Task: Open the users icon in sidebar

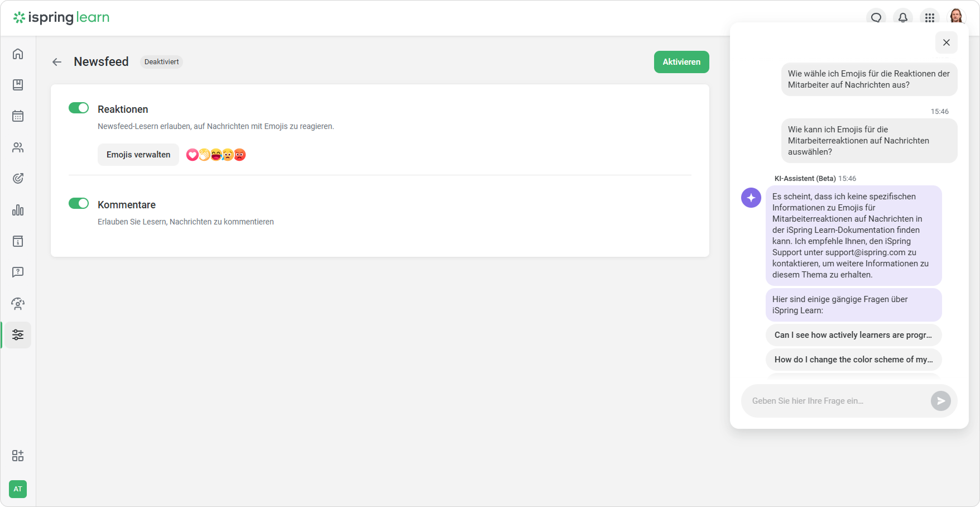Action: click(18, 147)
